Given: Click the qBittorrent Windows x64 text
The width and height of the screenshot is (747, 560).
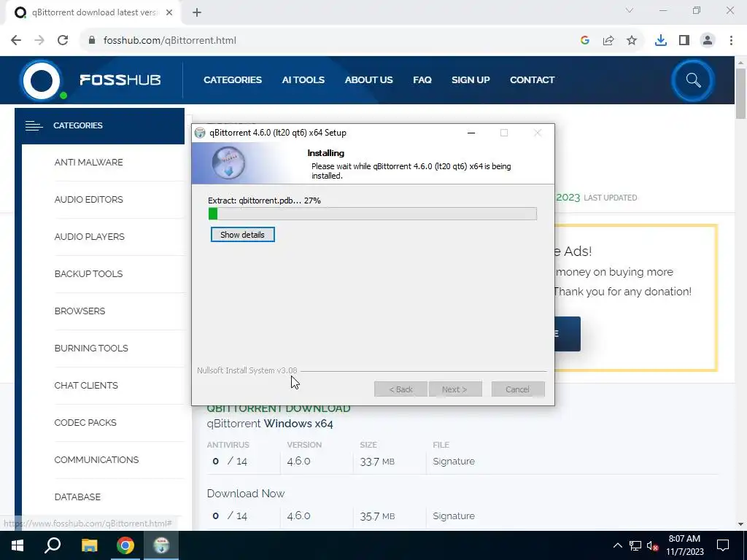Looking at the screenshot, I should coord(270,424).
